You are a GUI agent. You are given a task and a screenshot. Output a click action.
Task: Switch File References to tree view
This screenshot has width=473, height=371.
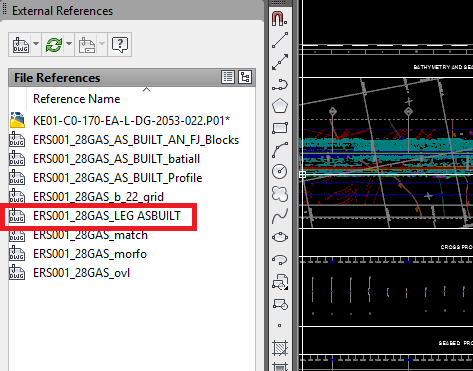pos(245,77)
